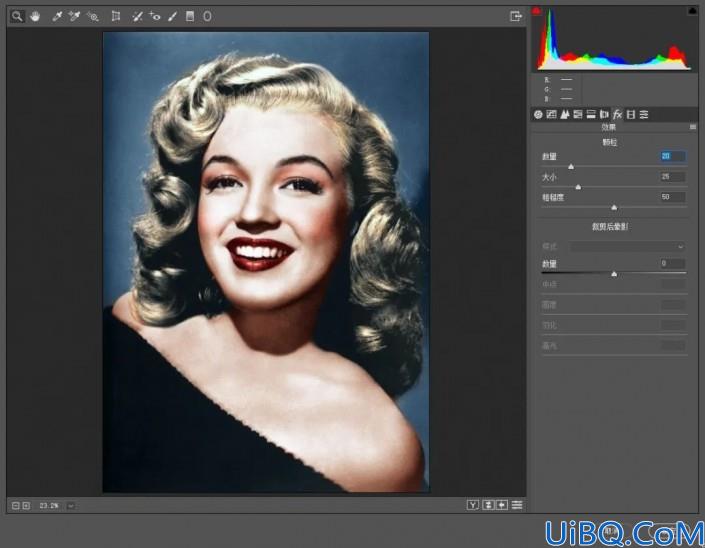Image resolution: width=705 pixels, height=548 pixels.
Task: Open the Effects panel flyout menu
Action: tap(693, 127)
